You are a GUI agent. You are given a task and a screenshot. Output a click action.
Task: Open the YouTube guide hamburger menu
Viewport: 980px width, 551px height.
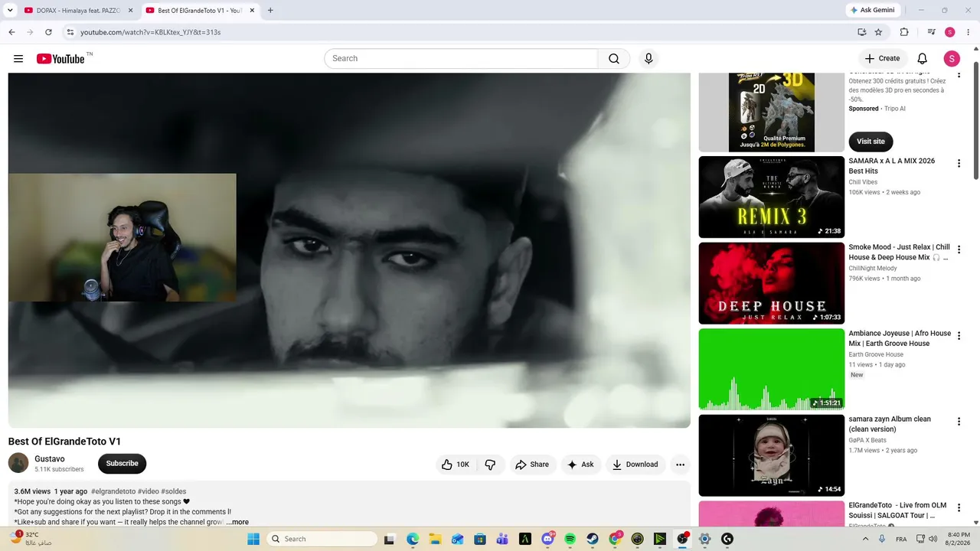pyautogui.click(x=18, y=59)
